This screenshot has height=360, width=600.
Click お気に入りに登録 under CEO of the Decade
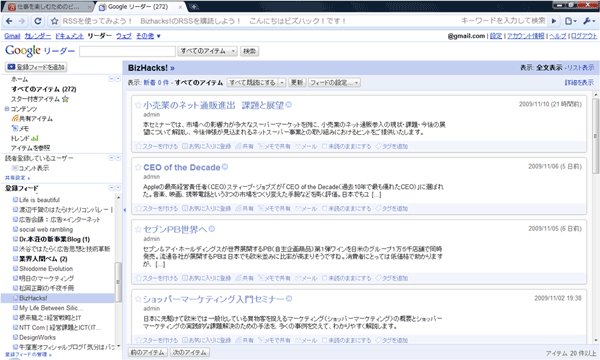206,209
